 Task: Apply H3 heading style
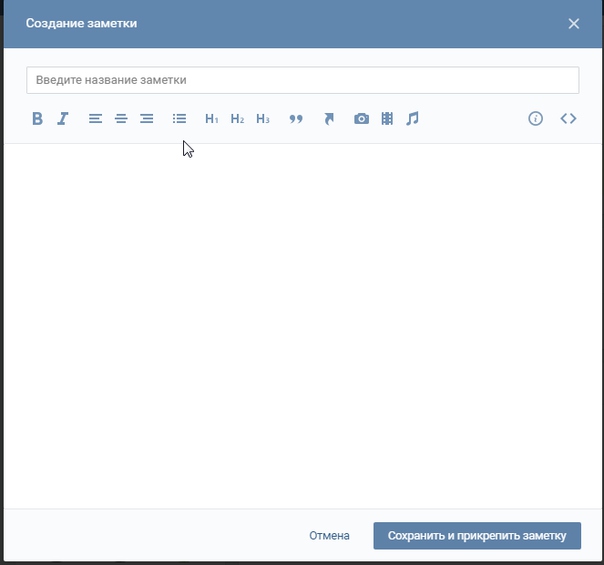click(263, 119)
